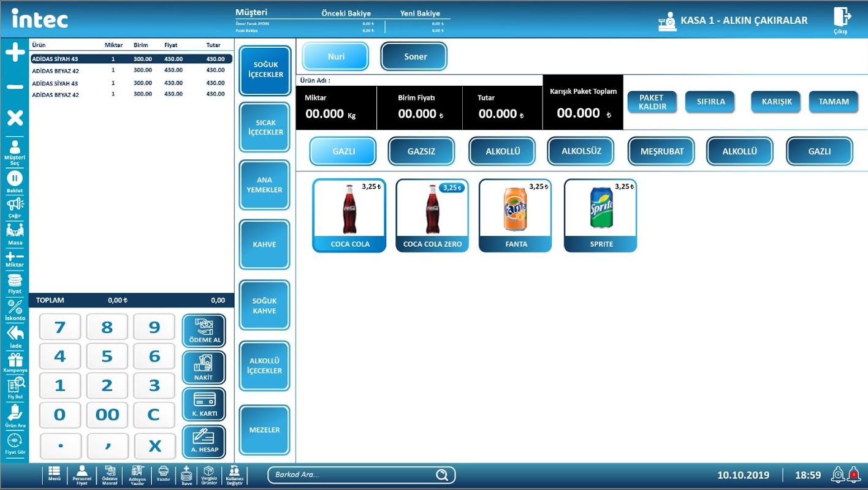Tap the numpad C clear key
Image resolution: width=868 pixels, height=490 pixels.
pyautogui.click(x=154, y=415)
